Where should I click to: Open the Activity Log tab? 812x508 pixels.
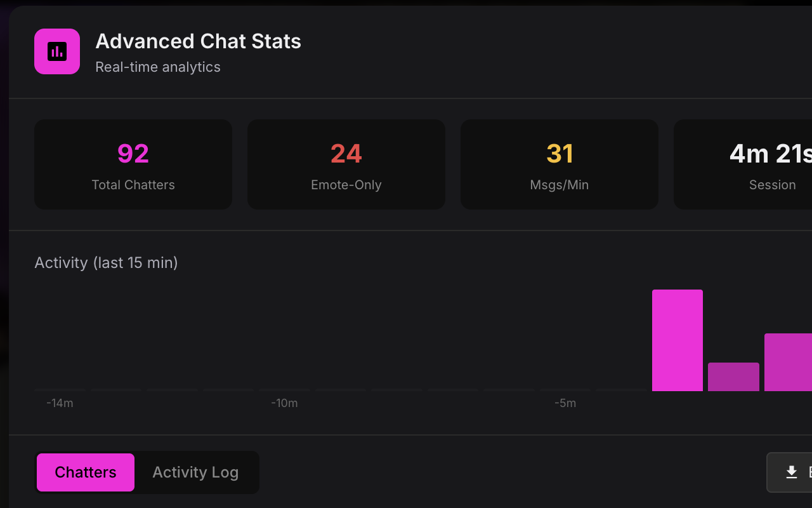coord(195,472)
